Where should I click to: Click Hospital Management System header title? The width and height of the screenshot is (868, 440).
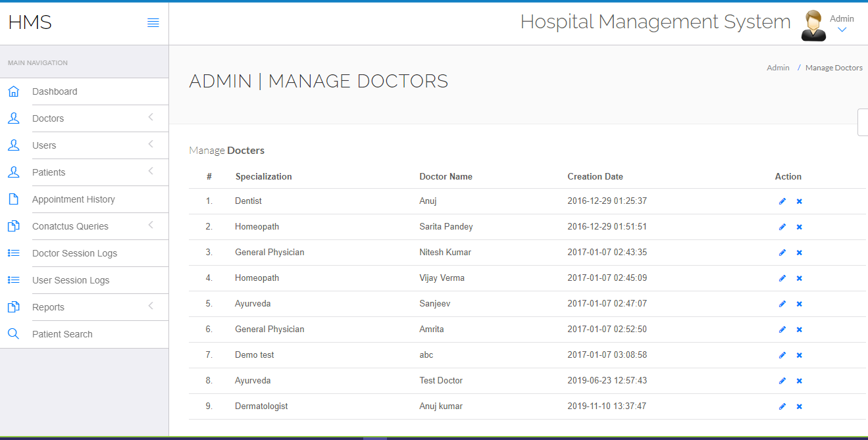655,22
